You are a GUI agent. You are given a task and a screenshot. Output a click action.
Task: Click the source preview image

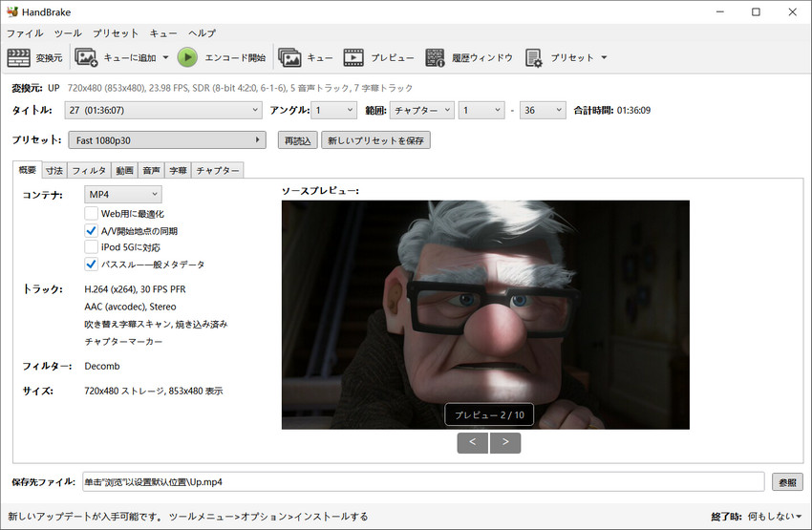(x=485, y=315)
